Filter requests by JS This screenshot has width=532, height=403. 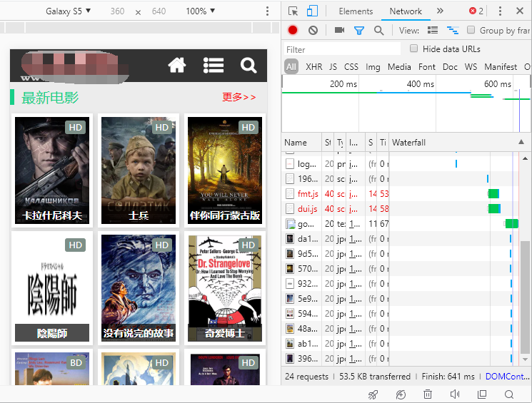tap(333, 67)
